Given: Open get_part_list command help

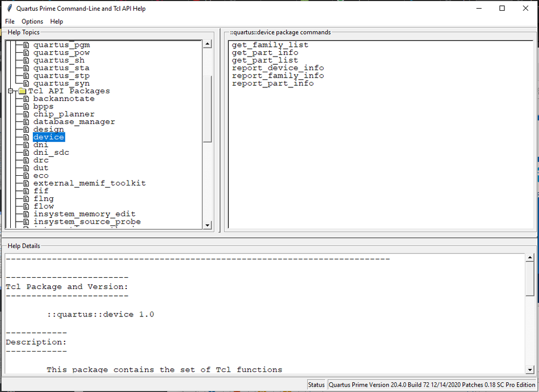Looking at the screenshot, I should pos(265,60).
